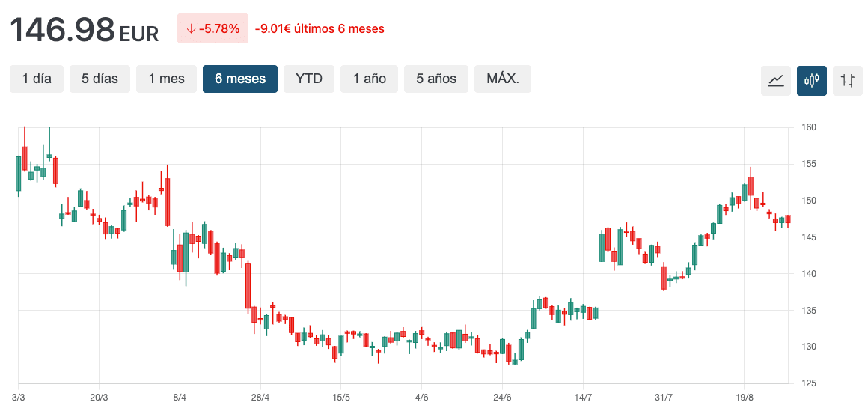Click the '-9.01€ últimos 6 meses' text
The image size is (868, 408).
pyautogui.click(x=320, y=29)
